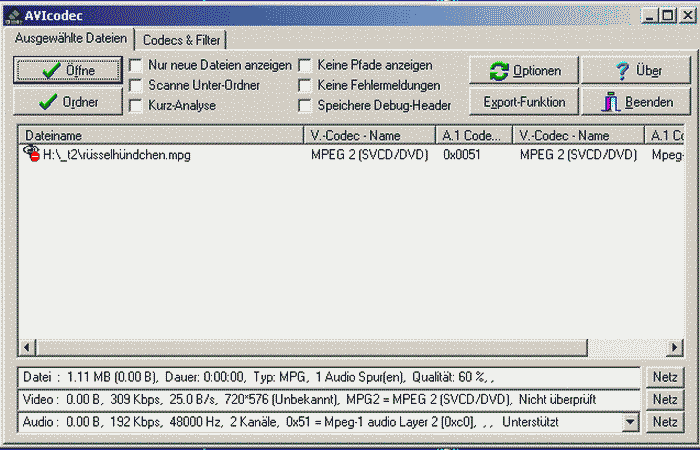
Task: Enable 'Nur neue Dateien anzeigen' checkbox
Action: (x=135, y=65)
